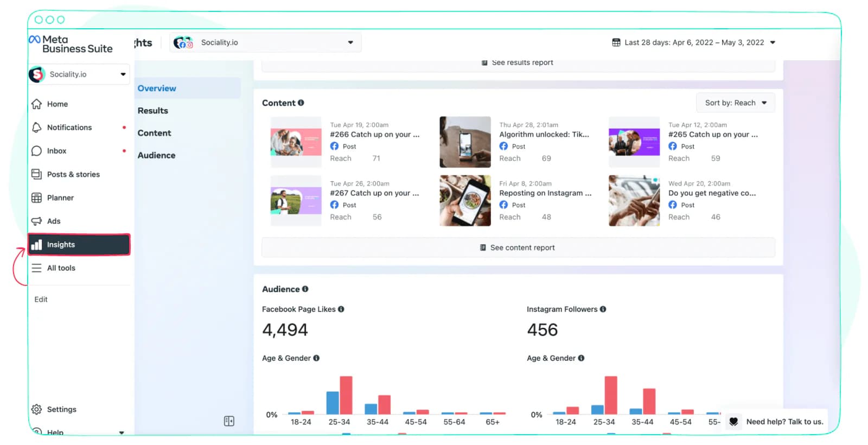Open Reposting on Instagram post title
This screenshot has width=868, height=445.
pyautogui.click(x=545, y=193)
